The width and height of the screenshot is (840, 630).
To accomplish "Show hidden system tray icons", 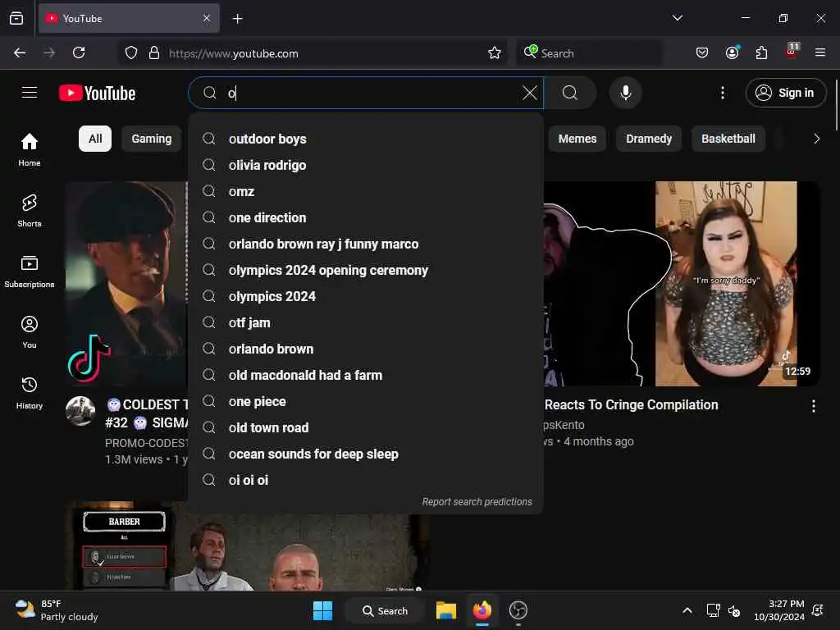I will (687, 610).
